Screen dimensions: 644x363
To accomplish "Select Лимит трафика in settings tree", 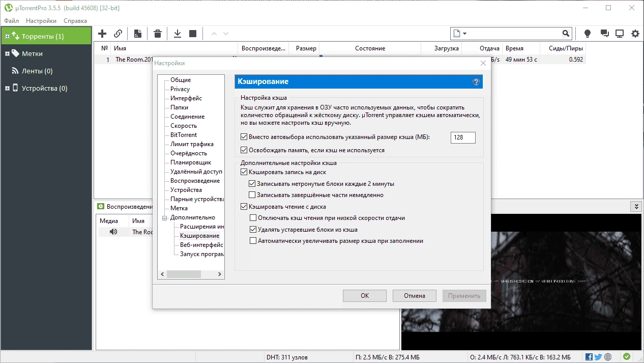I will coord(192,144).
